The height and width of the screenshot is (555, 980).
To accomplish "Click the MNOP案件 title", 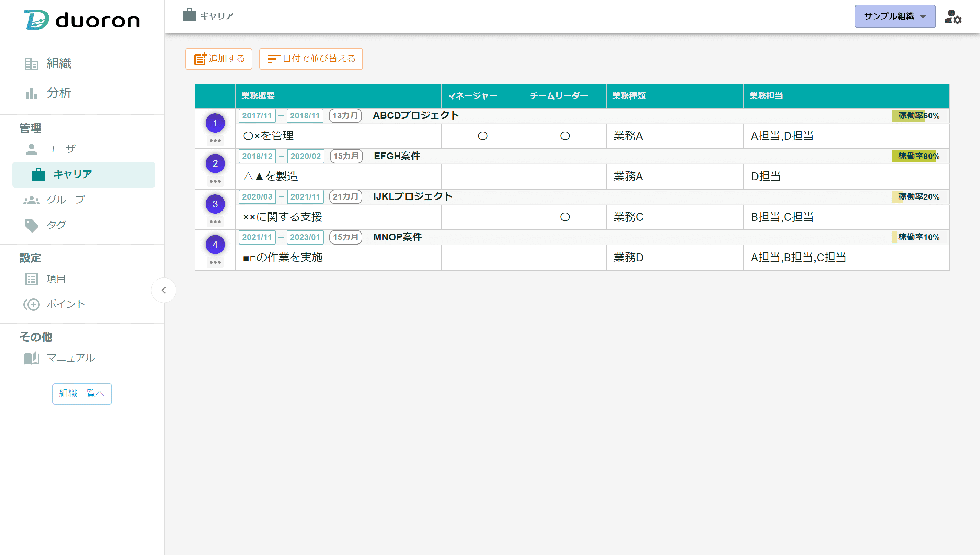I will pos(397,237).
